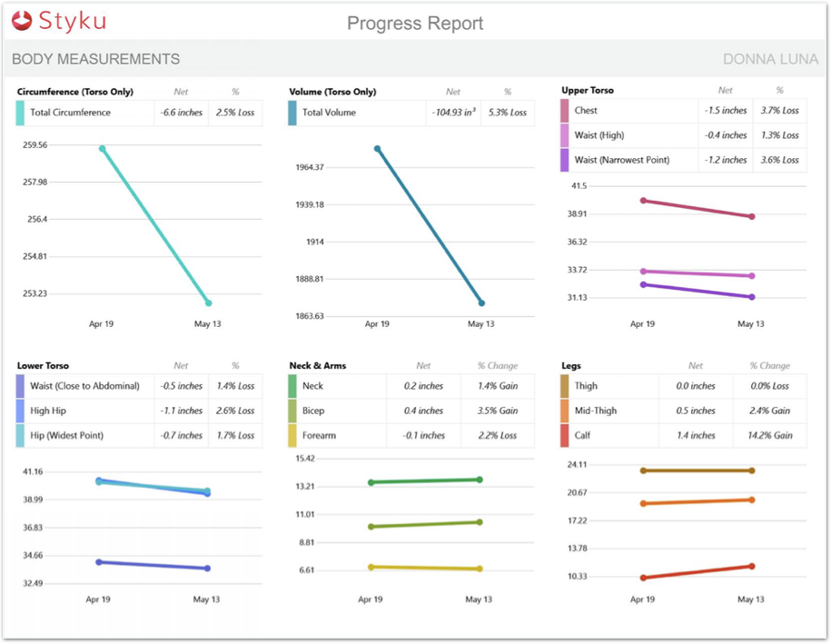Click Circumference chart Apr 19 data point
Viewport: 831px width, 644px height.
tap(103, 149)
